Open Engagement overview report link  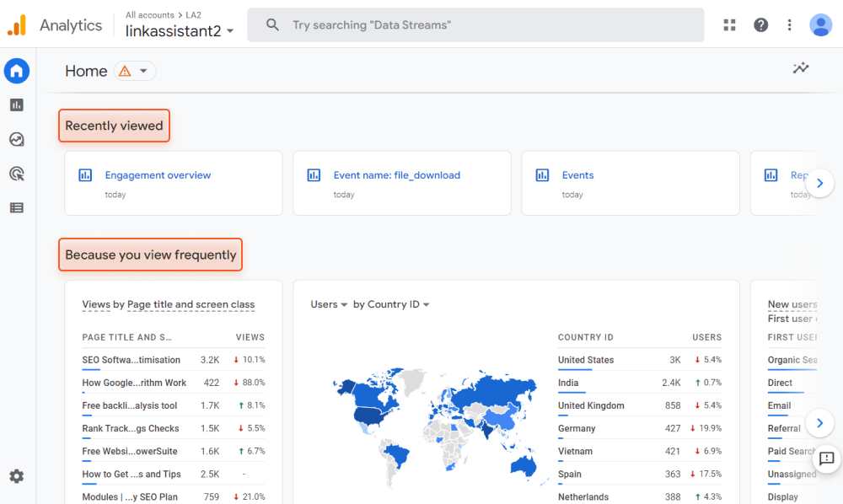tap(158, 175)
